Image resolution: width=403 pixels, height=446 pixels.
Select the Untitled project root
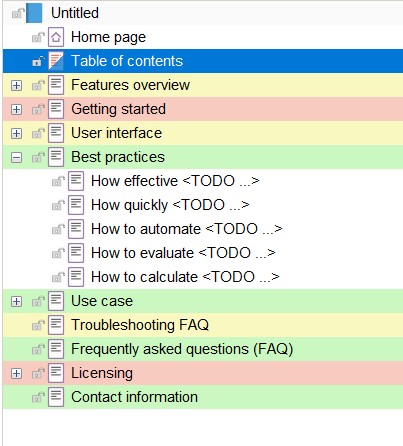click(75, 13)
